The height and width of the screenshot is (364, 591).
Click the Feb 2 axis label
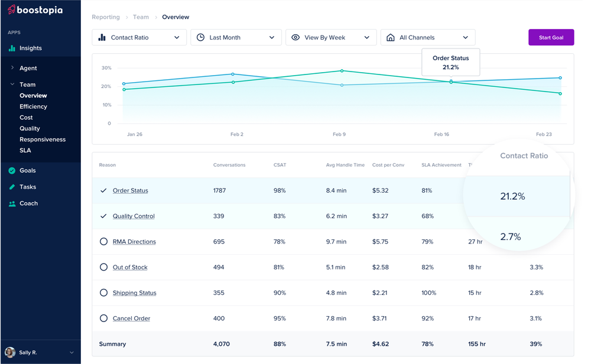[x=237, y=134]
